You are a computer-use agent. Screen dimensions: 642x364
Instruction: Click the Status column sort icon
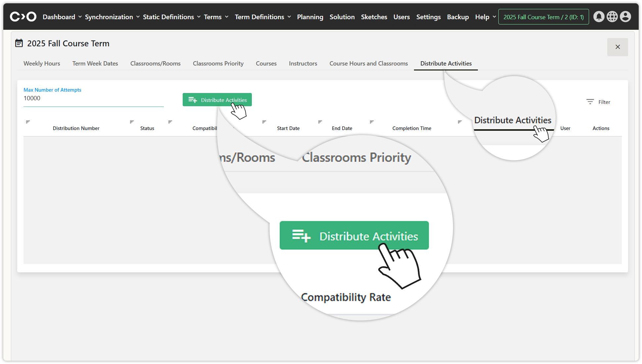pos(132,122)
